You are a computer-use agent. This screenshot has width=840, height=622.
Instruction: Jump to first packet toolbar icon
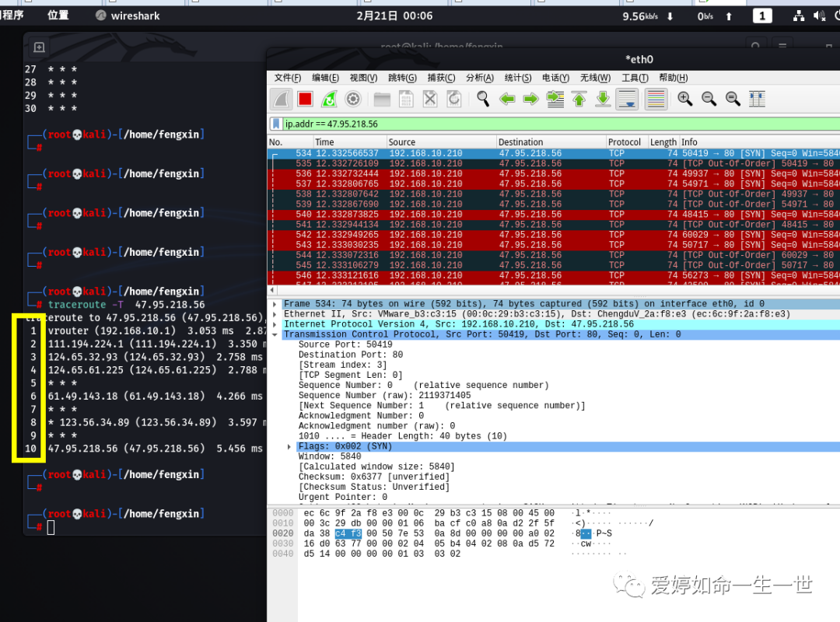tap(579, 99)
